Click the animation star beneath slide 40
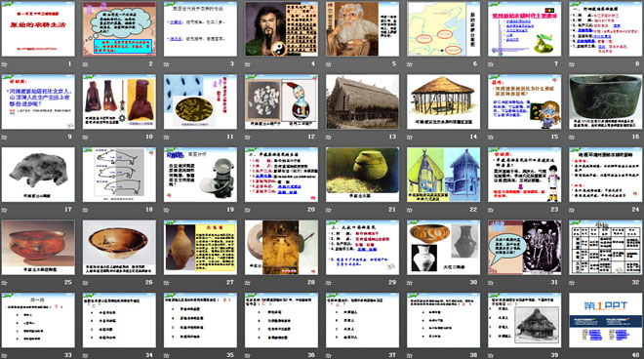Screen dimensions: 644x359 [572, 355]
